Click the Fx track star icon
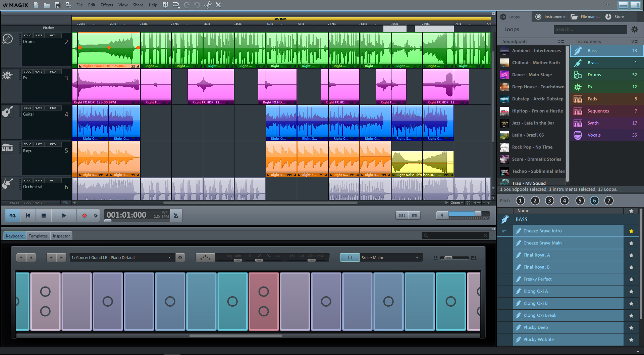Image resolution: width=644 pixels, height=355 pixels. (x=7, y=76)
